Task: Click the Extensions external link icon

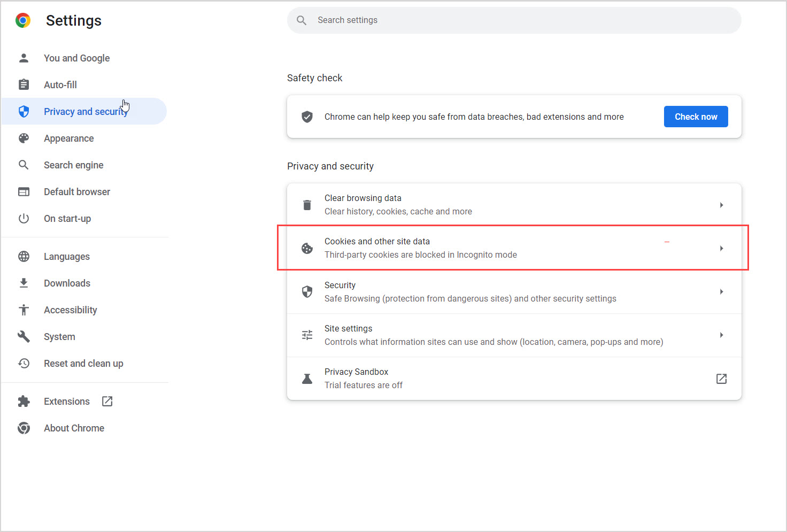Action: 107,401
